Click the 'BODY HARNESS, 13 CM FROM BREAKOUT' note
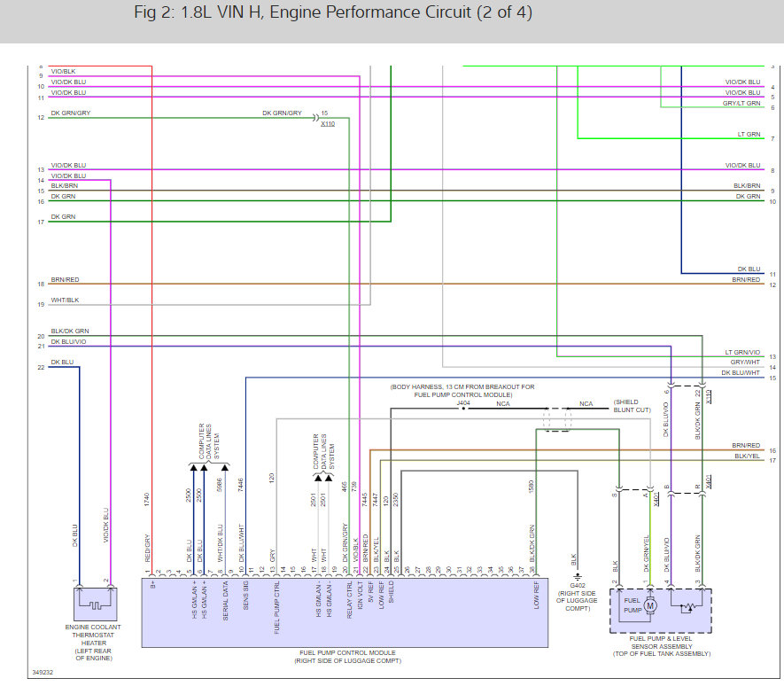Image resolution: width=784 pixels, height=694 pixels. [462, 391]
